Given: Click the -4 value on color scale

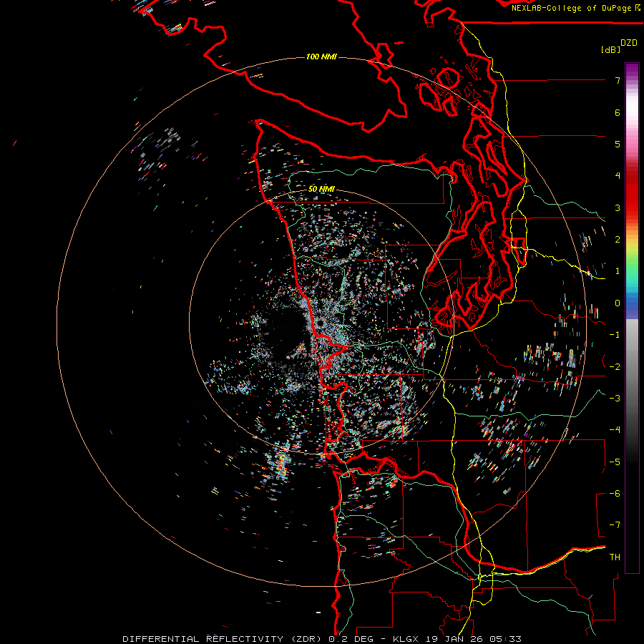Looking at the screenshot, I should pos(615,429).
